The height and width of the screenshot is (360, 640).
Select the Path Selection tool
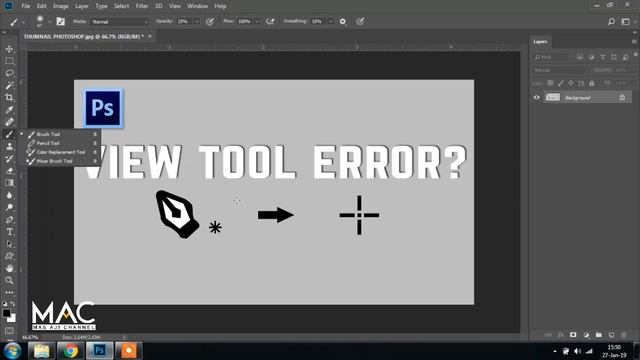click(x=9, y=244)
